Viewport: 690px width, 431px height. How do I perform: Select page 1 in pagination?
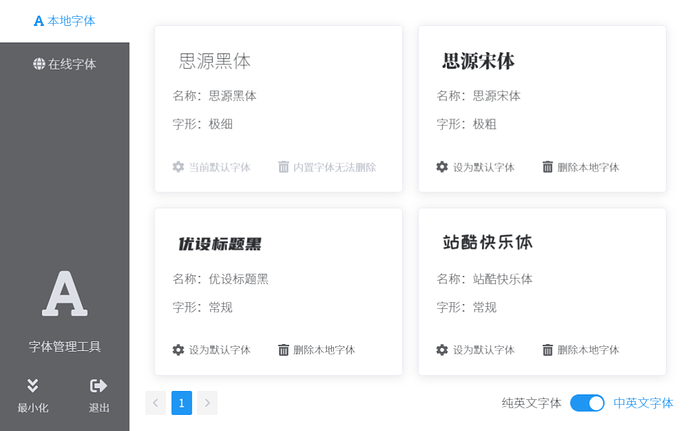pos(181,403)
